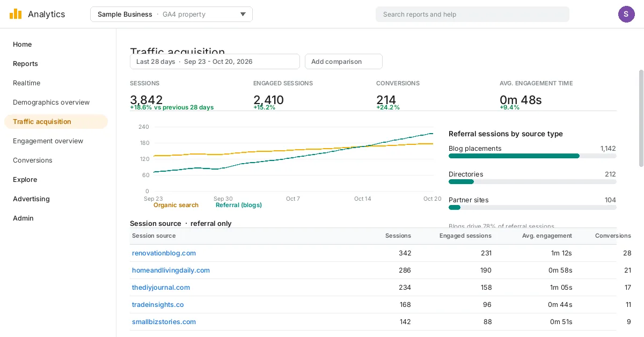644x337 pixels.
Task: Click the 190 engaged sessions cell for homeandlivingdaily.com
Action: tap(486, 270)
